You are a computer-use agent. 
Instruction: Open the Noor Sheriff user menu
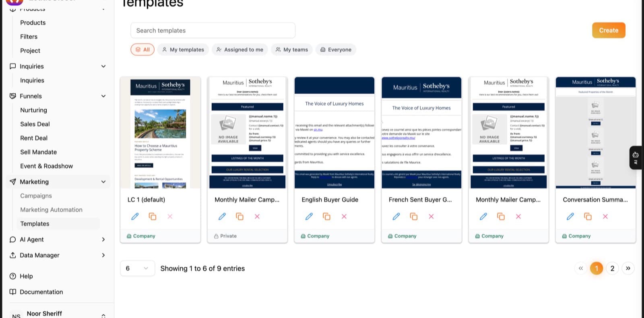(x=58, y=314)
